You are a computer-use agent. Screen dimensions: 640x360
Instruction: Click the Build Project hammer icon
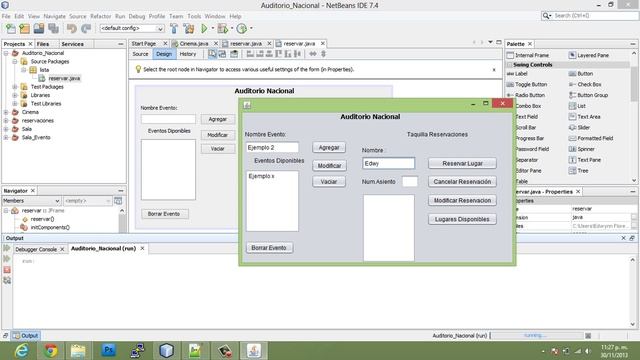174,29
